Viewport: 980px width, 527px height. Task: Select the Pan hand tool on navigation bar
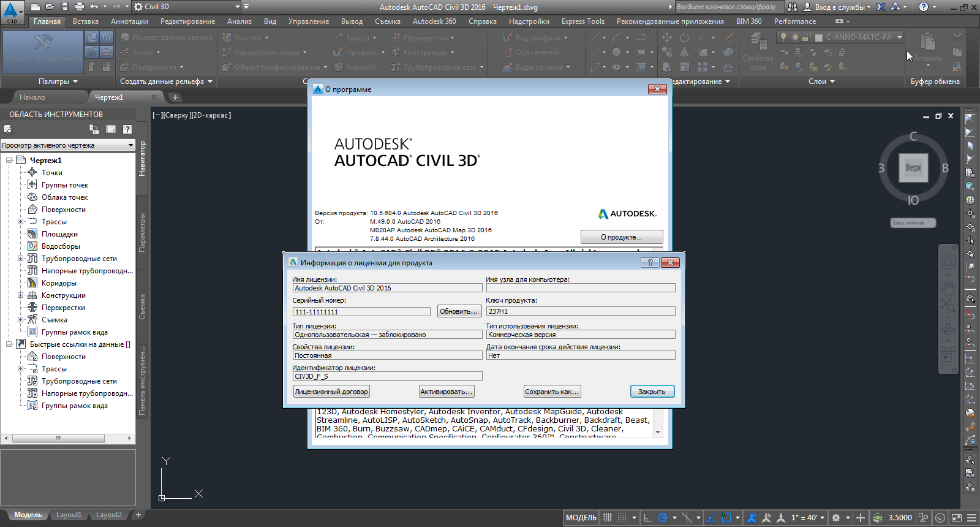coord(948,287)
